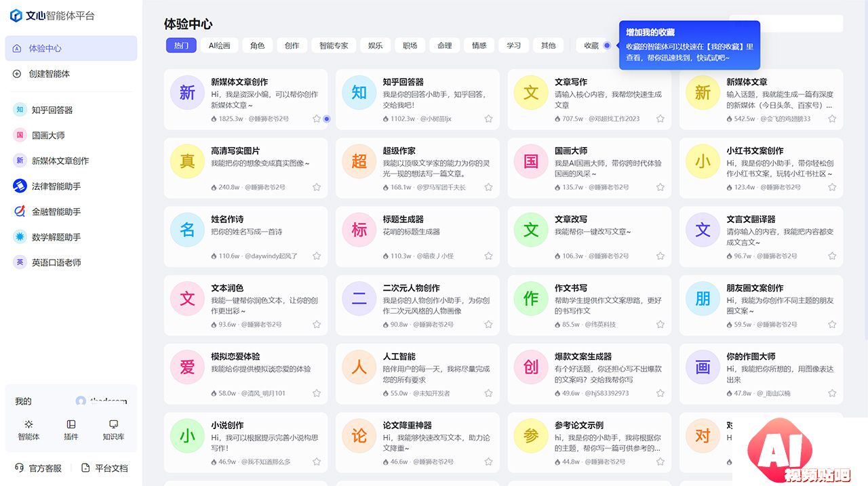The width and height of the screenshot is (868, 486).
Task: Open 知识库 knowledge base icon
Action: point(113,424)
